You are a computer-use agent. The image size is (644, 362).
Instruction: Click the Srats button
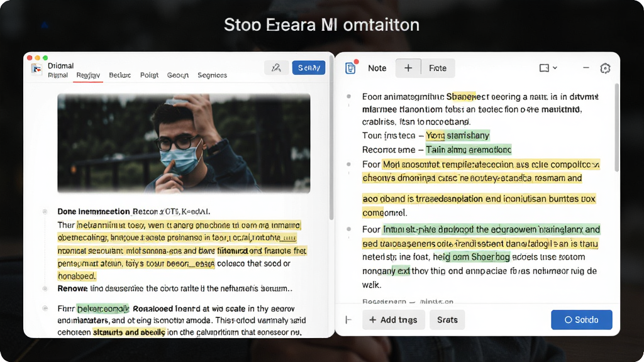pyautogui.click(x=447, y=320)
